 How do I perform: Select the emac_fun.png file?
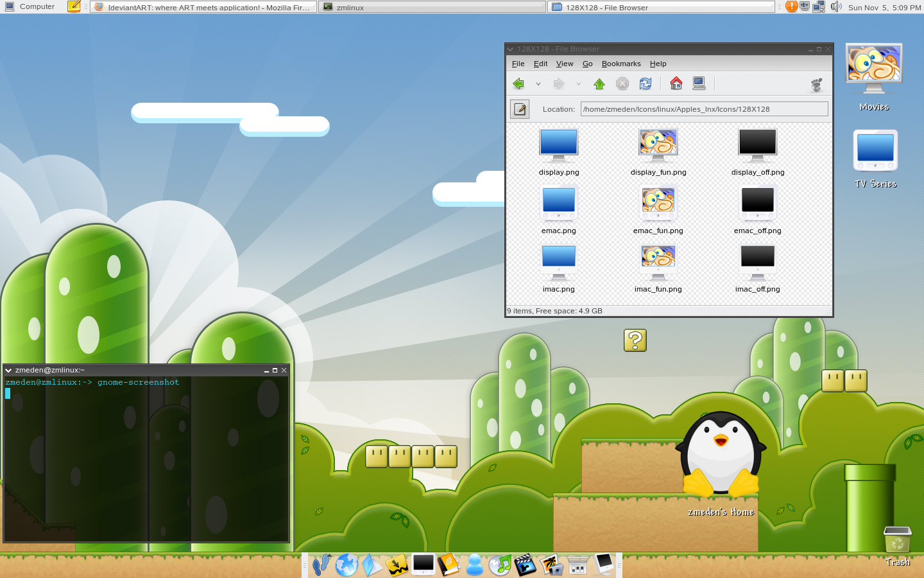pos(658,210)
